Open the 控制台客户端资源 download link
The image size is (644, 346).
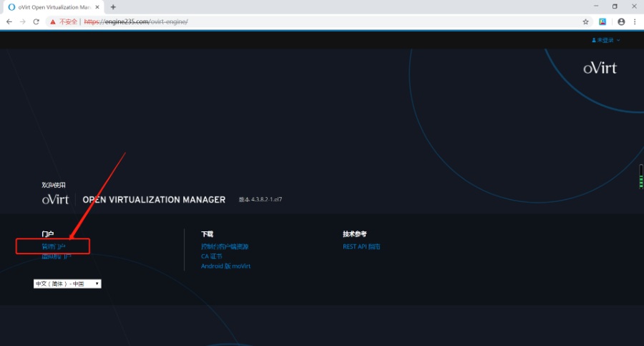click(x=225, y=246)
